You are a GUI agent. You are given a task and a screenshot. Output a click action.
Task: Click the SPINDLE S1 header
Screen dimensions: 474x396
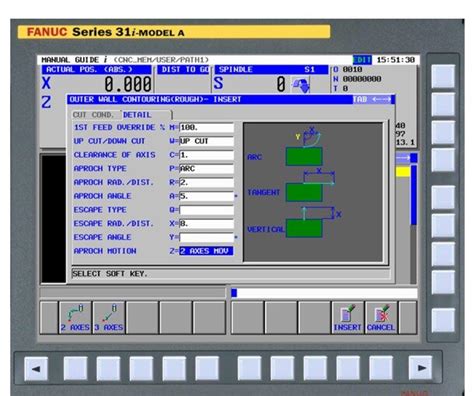click(x=271, y=69)
